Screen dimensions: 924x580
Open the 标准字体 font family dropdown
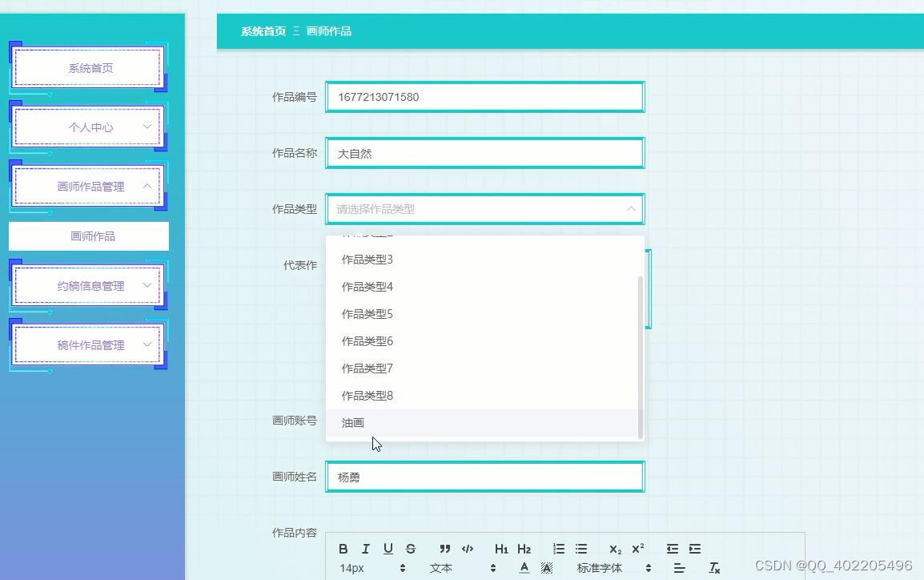(x=599, y=568)
